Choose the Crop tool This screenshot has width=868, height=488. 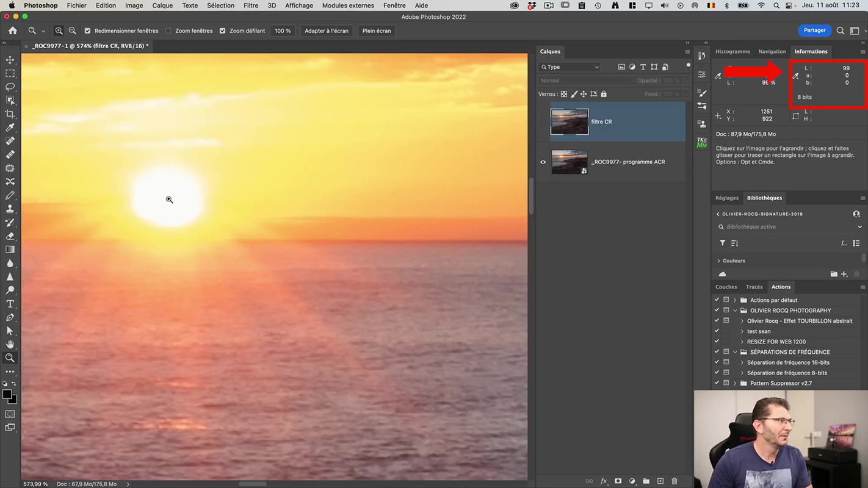coord(10,114)
